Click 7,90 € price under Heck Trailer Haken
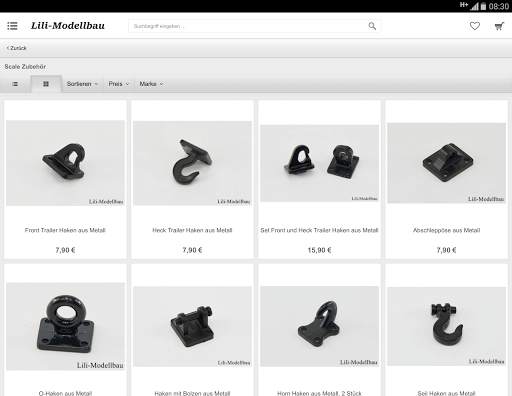 pyautogui.click(x=192, y=250)
